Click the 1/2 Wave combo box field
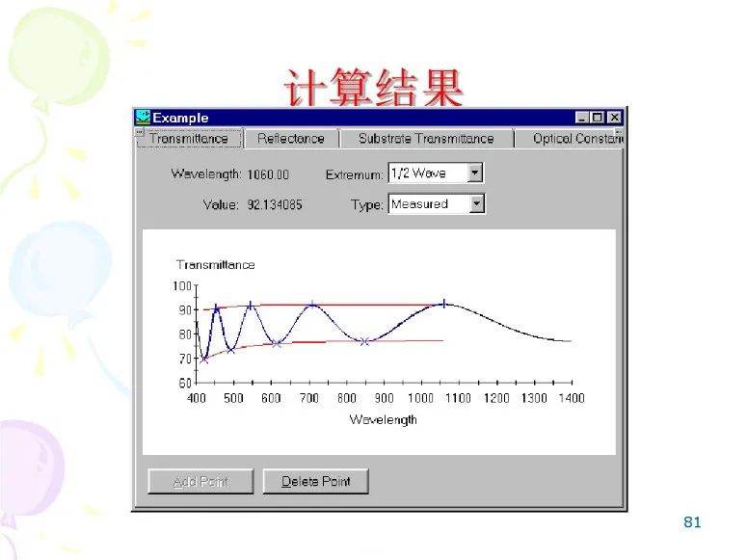 click(426, 173)
